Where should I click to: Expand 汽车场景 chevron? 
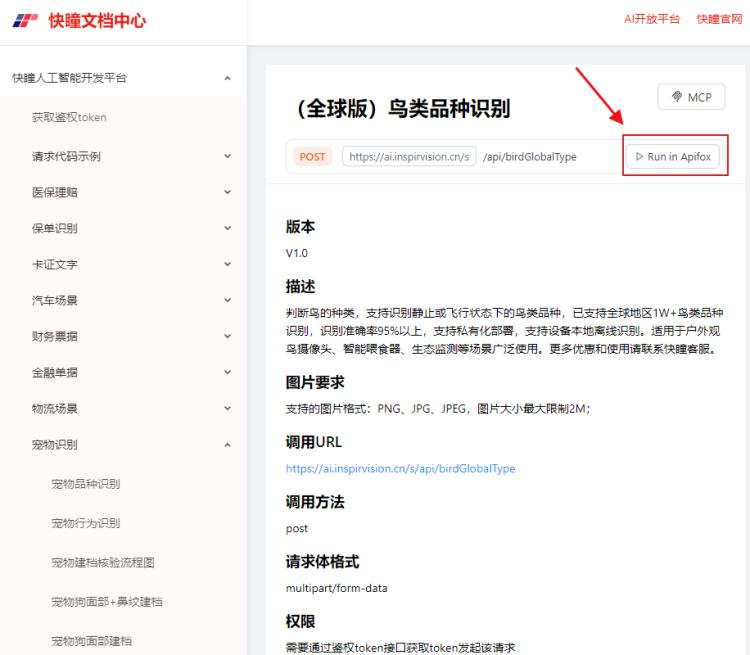pyautogui.click(x=228, y=300)
